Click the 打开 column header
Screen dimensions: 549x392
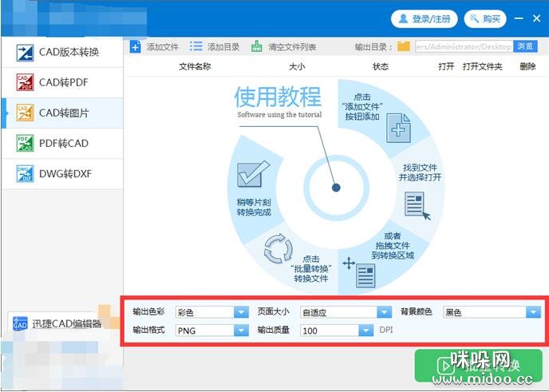446,66
